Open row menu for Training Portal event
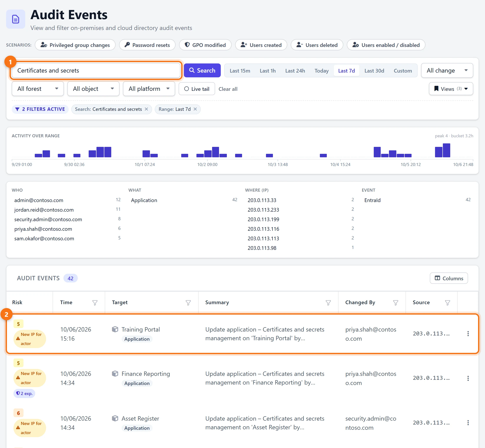Image resolution: width=485 pixels, height=448 pixels. tap(468, 334)
